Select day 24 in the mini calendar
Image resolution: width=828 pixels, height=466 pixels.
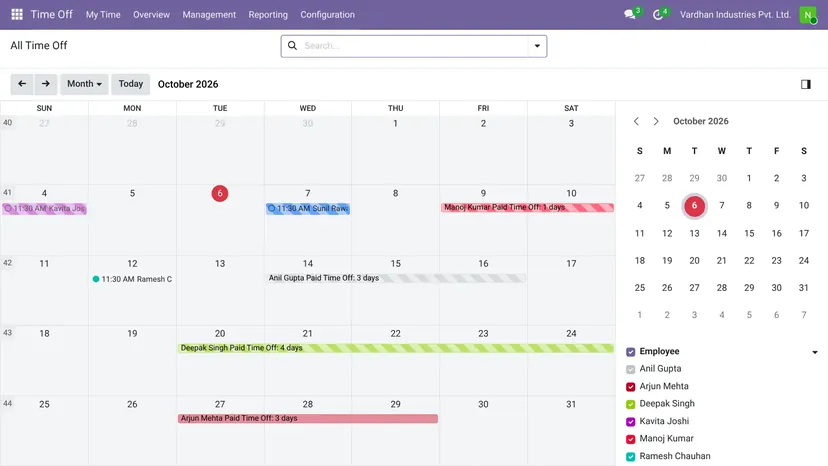tap(804, 260)
